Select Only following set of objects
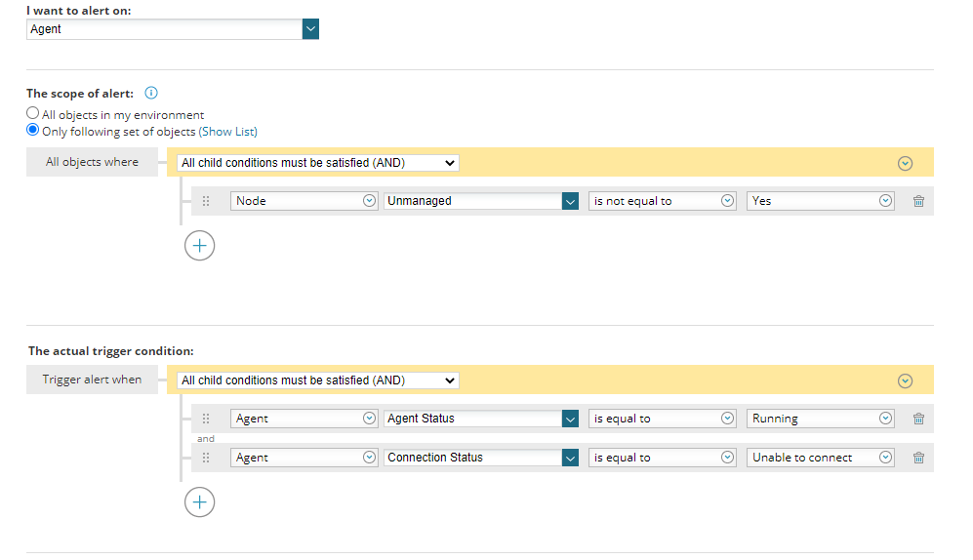This screenshot has height=560, width=973. tap(33, 130)
